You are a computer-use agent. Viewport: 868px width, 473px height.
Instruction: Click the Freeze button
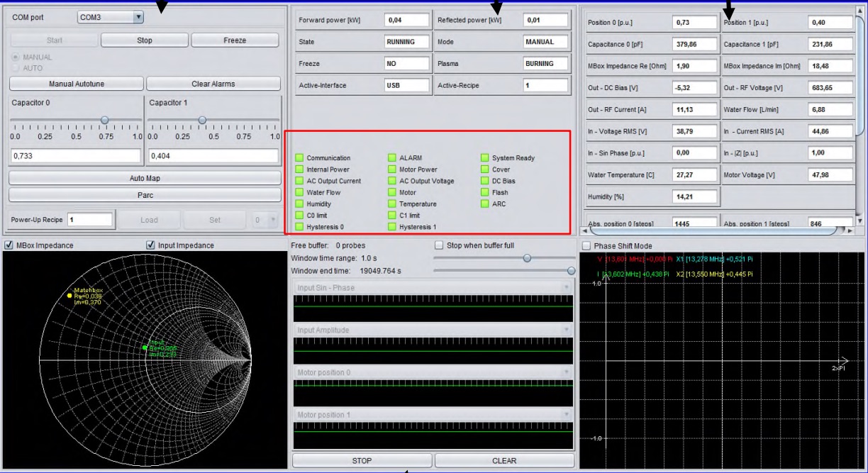[235, 40]
